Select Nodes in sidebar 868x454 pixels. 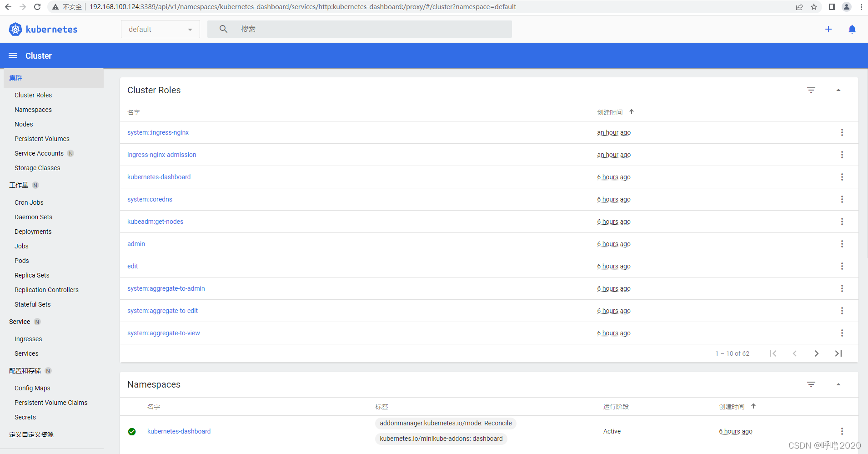click(24, 124)
